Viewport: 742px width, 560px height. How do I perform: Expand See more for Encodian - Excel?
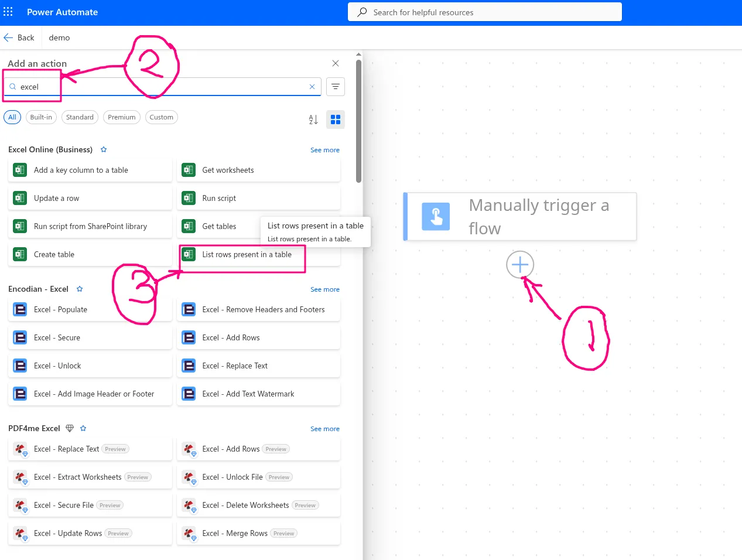pos(324,289)
